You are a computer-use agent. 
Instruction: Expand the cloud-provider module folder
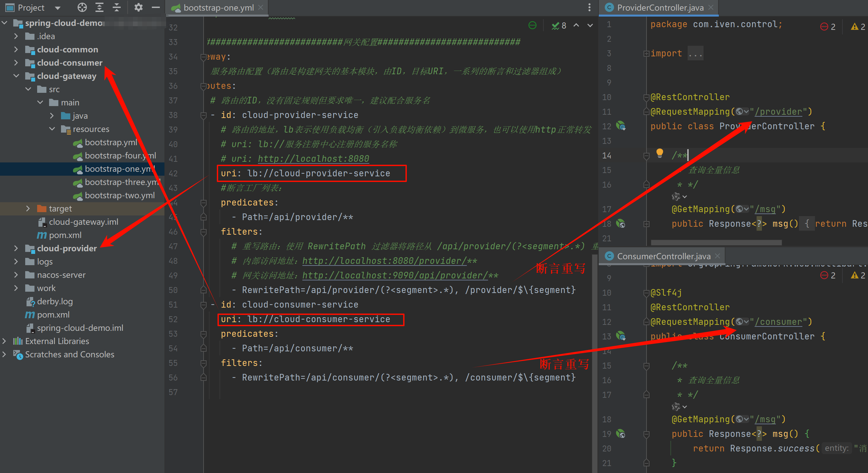(16, 248)
